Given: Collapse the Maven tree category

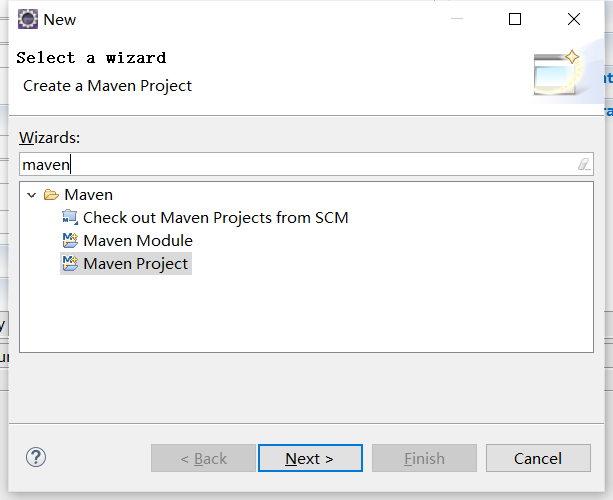Looking at the screenshot, I should tap(32, 195).
